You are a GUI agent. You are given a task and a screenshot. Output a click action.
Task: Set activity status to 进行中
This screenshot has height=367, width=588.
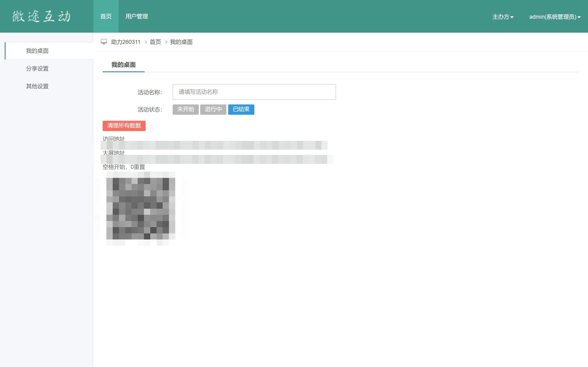(213, 109)
